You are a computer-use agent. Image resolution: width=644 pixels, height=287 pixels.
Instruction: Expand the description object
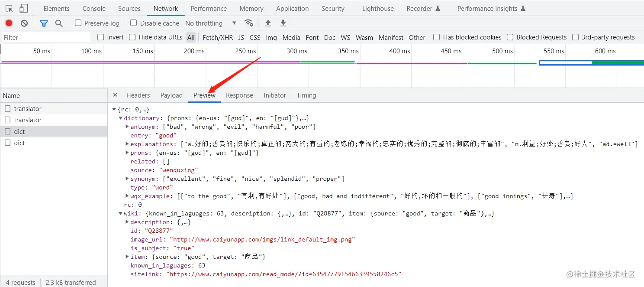pos(127,222)
